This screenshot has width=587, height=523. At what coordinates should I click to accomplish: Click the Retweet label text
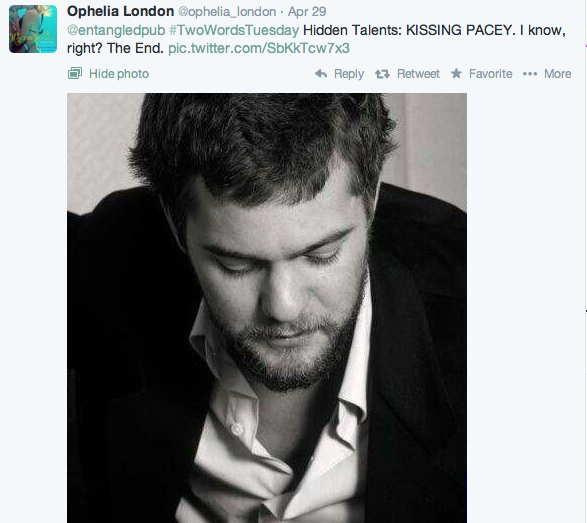(x=418, y=74)
